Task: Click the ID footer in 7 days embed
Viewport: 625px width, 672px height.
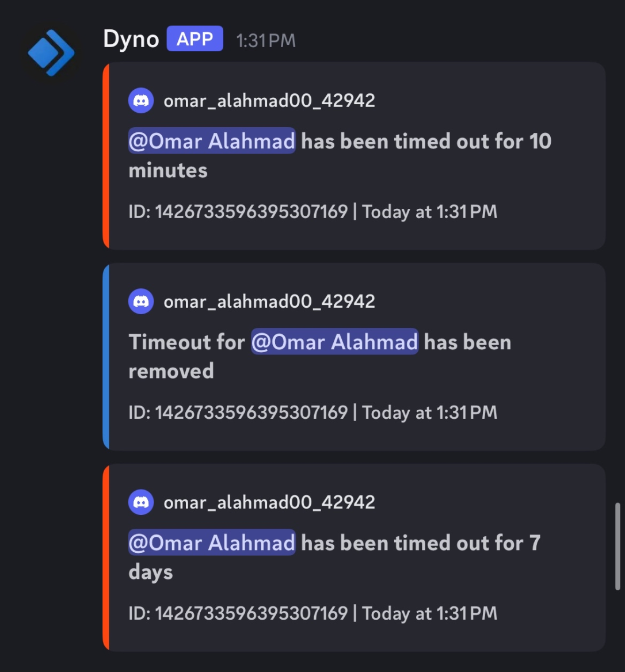Action: (x=312, y=613)
